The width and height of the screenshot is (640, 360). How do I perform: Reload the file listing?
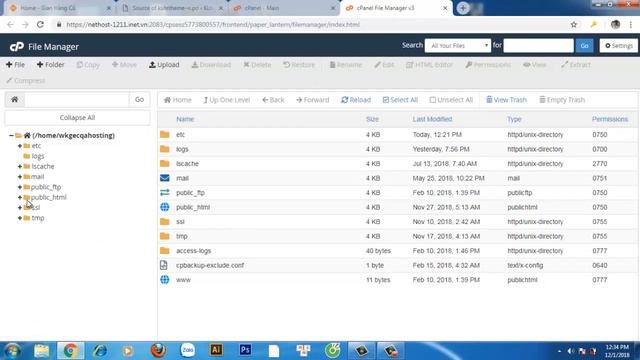point(356,100)
